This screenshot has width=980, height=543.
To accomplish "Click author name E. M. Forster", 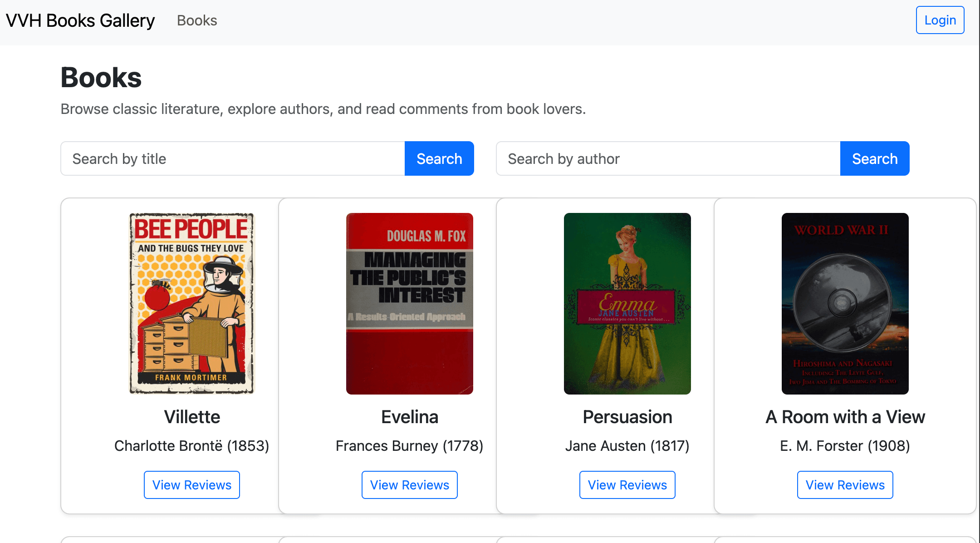I will [x=845, y=446].
